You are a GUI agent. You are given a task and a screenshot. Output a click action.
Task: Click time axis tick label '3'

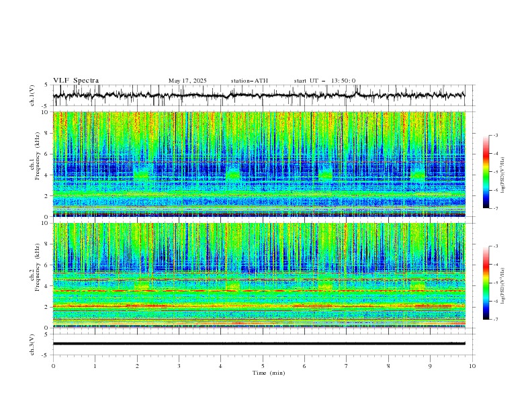point(179,366)
